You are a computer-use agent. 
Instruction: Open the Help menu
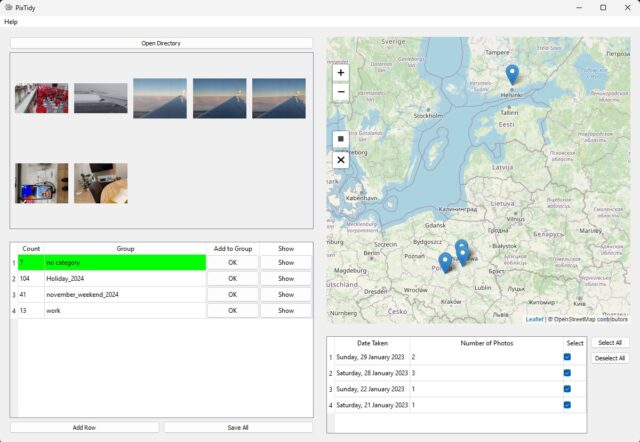11,22
